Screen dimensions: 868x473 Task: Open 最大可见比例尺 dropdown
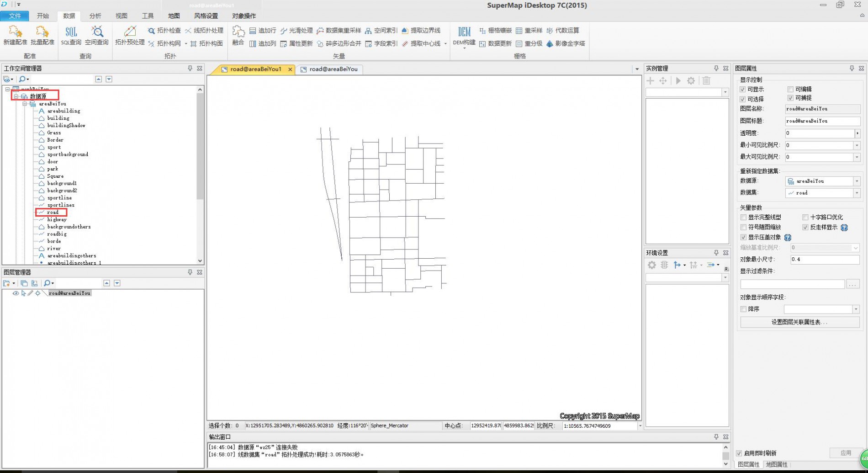pos(857,157)
